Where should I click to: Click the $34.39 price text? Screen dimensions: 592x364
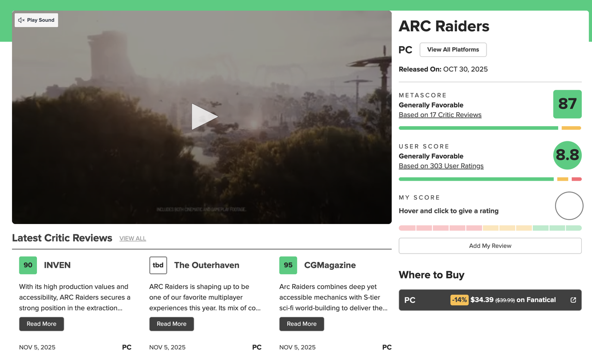pos(482,300)
